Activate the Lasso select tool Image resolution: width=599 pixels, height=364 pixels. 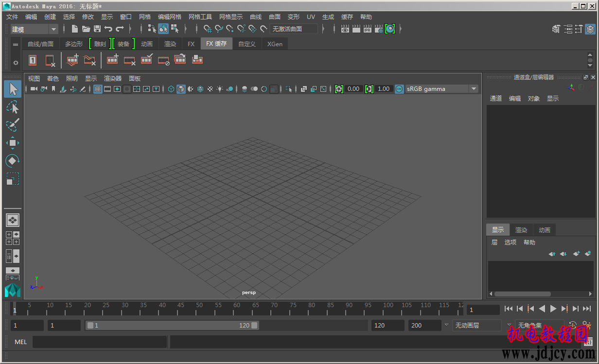point(13,107)
